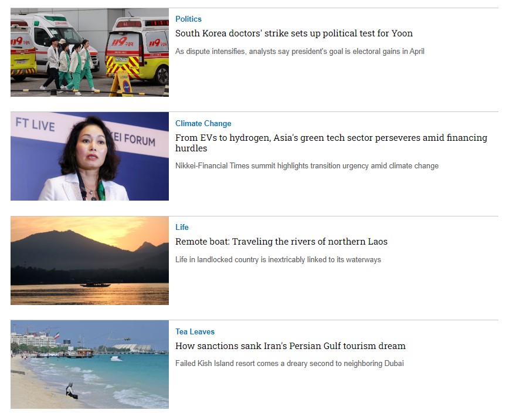Open the Iran's Persian Gulf tourism headline
523x420 pixels.
tap(290, 346)
